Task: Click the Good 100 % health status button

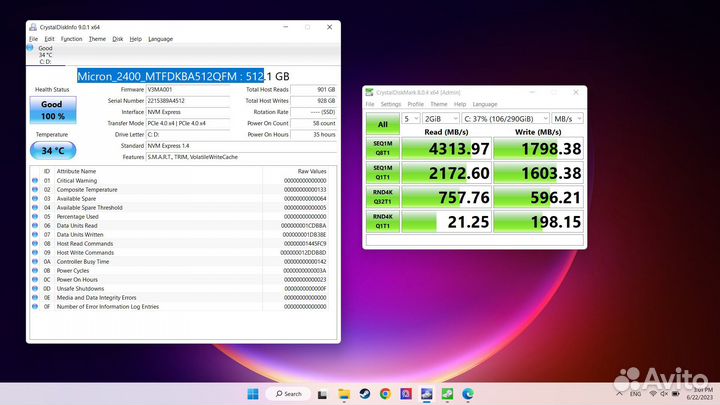Action: pyautogui.click(x=53, y=110)
